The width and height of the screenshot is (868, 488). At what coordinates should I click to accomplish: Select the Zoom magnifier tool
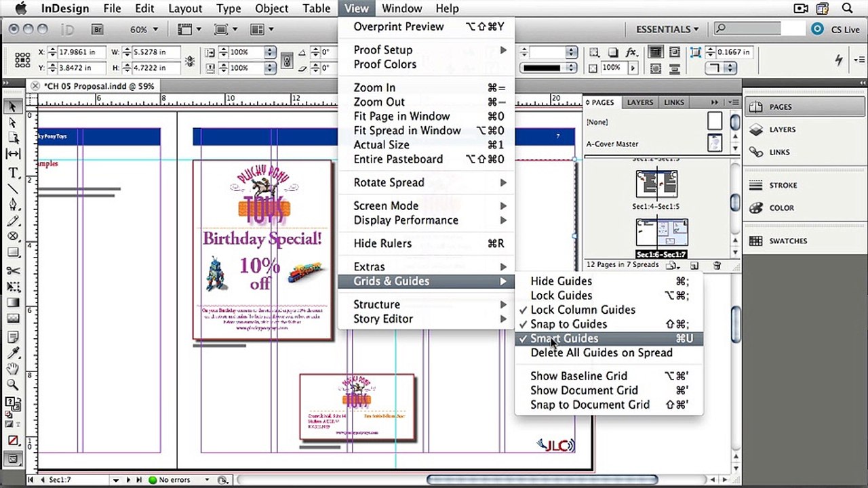[x=13, y=385]
